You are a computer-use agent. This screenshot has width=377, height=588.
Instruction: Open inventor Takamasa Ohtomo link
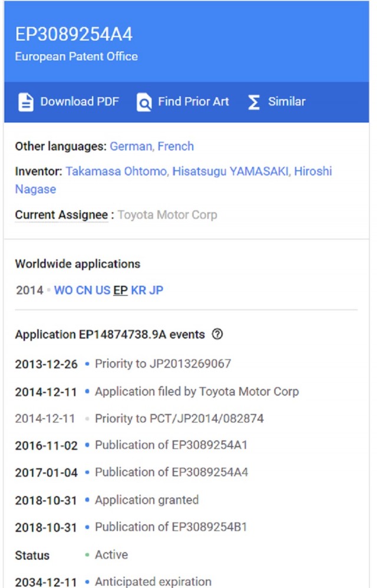coord(117,171)
